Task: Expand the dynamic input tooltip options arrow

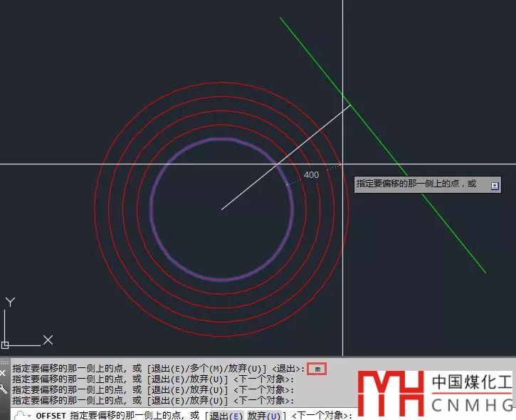Action: point(495,185)
